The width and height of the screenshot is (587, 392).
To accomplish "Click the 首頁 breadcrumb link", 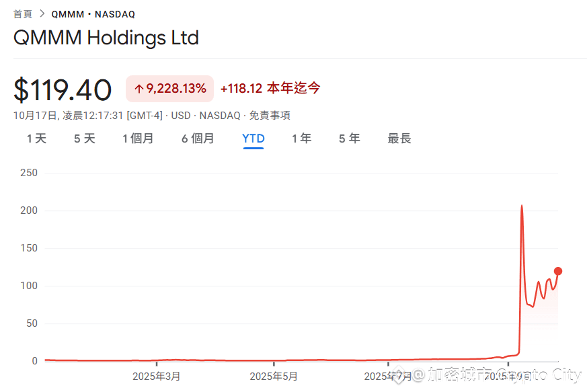I will [x=23, y=13].
